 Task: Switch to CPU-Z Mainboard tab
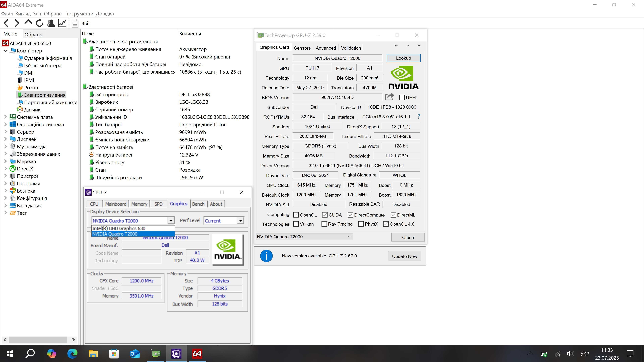tap(116, 204)
